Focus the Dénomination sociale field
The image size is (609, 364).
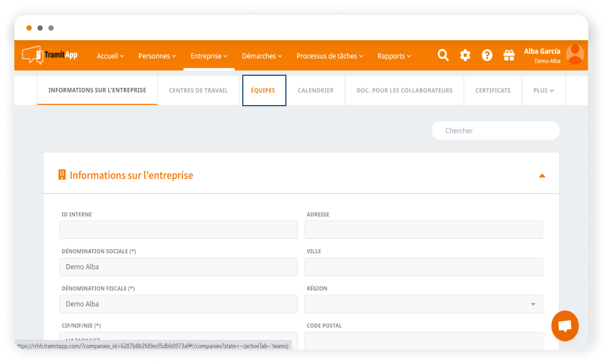click(179, 267)
